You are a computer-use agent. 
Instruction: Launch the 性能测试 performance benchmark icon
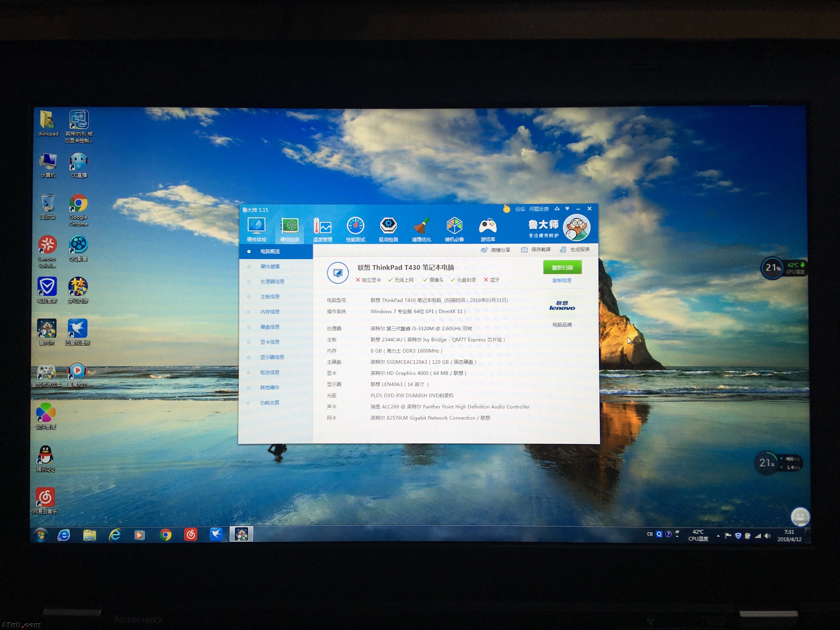pyautogui.click(x=355, y=229)
